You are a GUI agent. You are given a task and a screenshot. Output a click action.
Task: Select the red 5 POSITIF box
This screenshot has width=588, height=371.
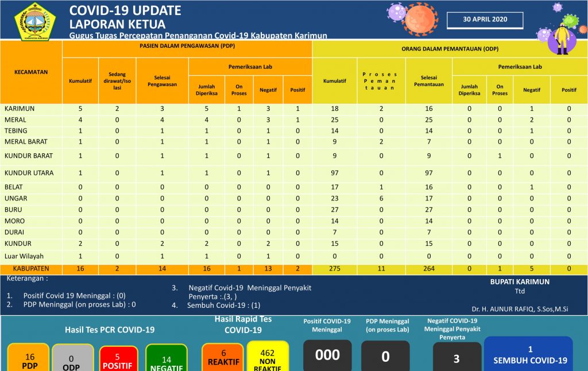coord(118,358)
